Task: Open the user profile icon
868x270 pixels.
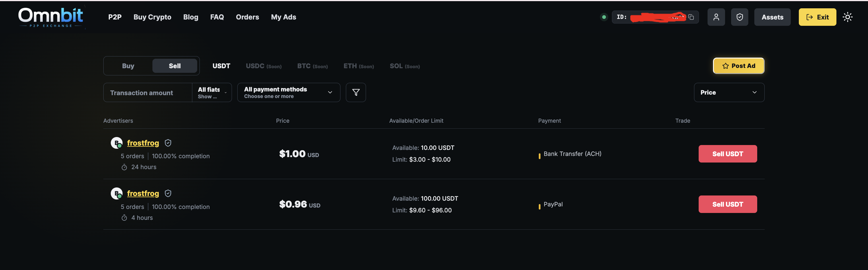Action: (716, 17)
